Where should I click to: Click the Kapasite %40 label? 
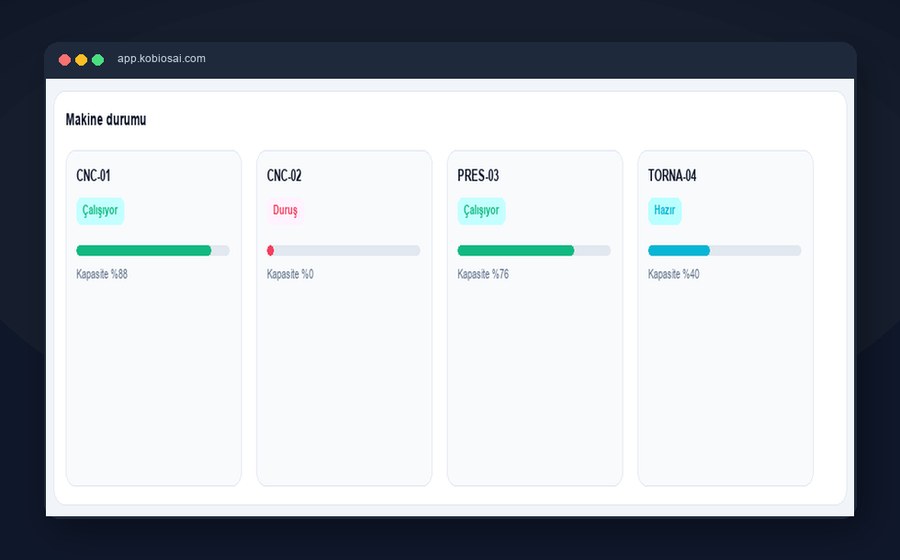point(673,274)
